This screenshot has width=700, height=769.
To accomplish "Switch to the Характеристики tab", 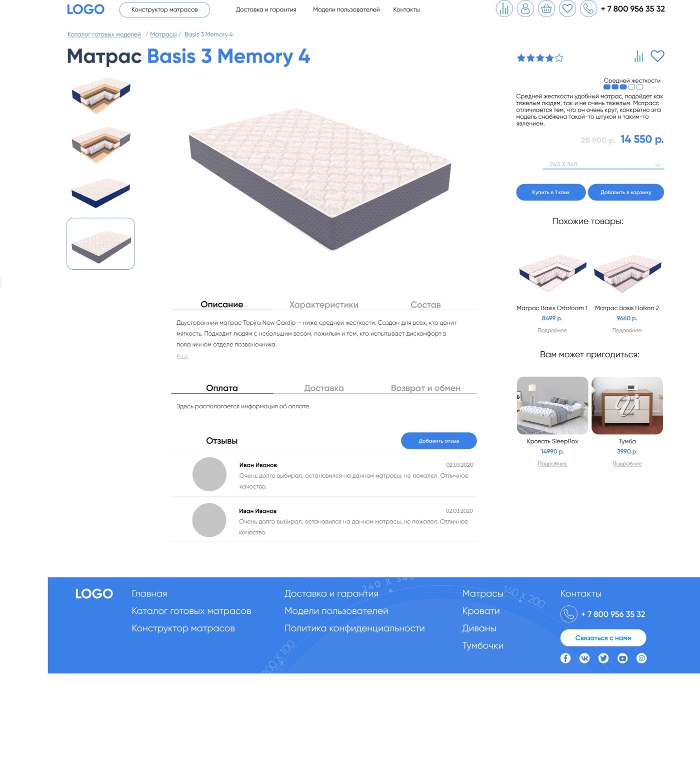I will coord(324,305).
